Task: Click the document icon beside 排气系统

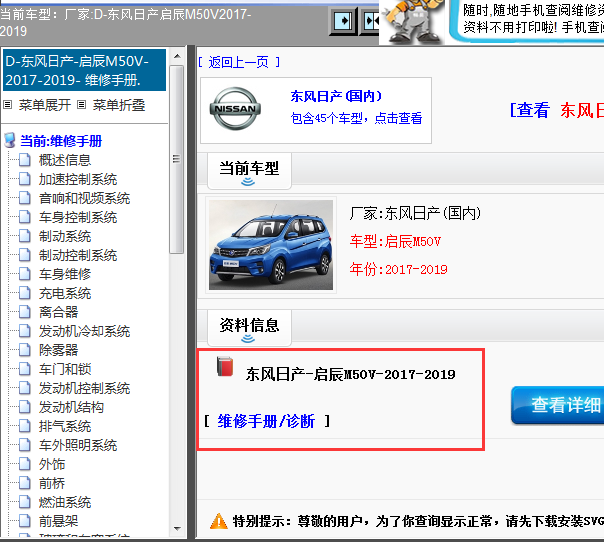Action: tap(25, 426)
